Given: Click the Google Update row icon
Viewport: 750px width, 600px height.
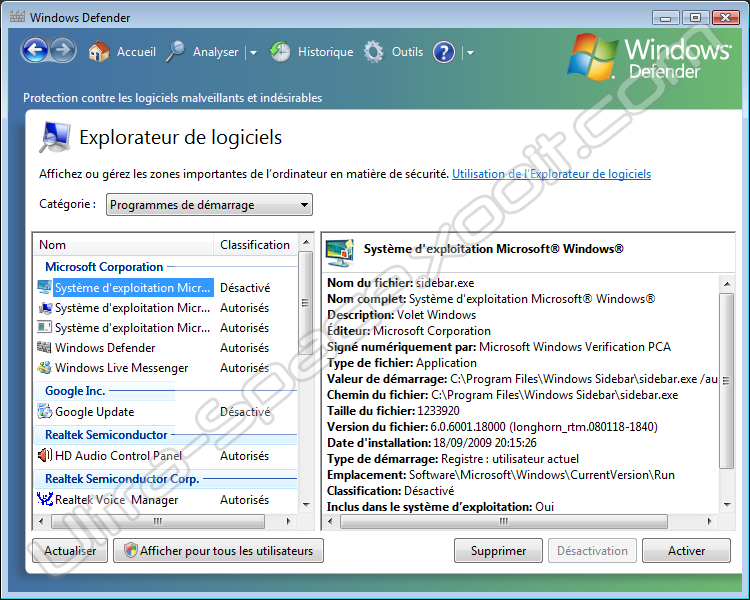Looking at the screenshot, I should (44, 411).
